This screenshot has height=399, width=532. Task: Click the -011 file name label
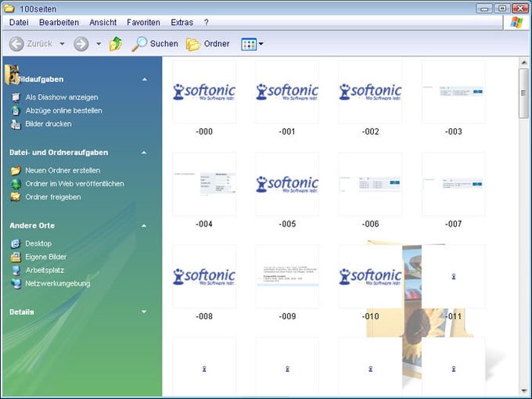click(454, 316)
